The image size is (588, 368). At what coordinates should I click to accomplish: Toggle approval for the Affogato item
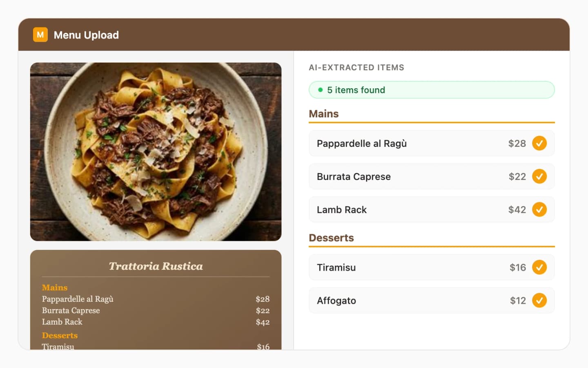[x=540, y=300]
